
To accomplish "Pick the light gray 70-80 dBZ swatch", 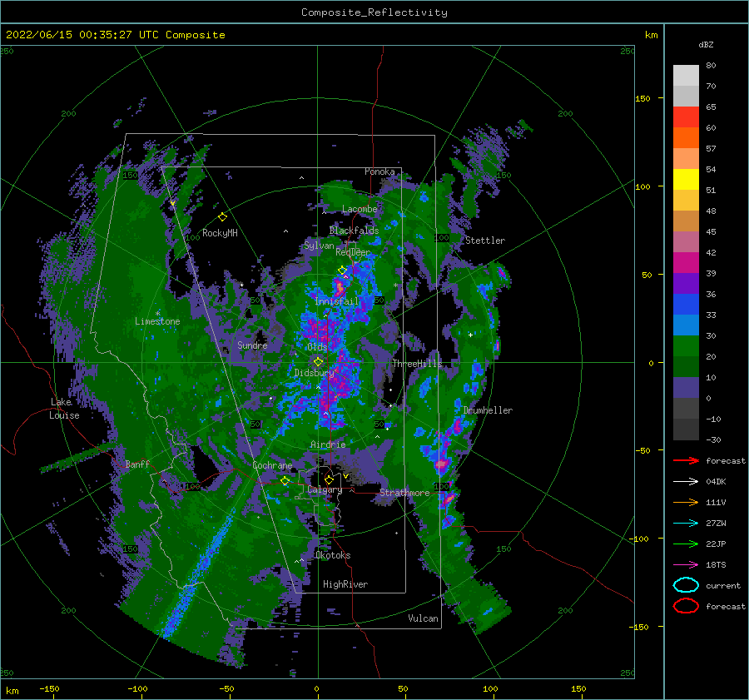I will pos(686,76).
